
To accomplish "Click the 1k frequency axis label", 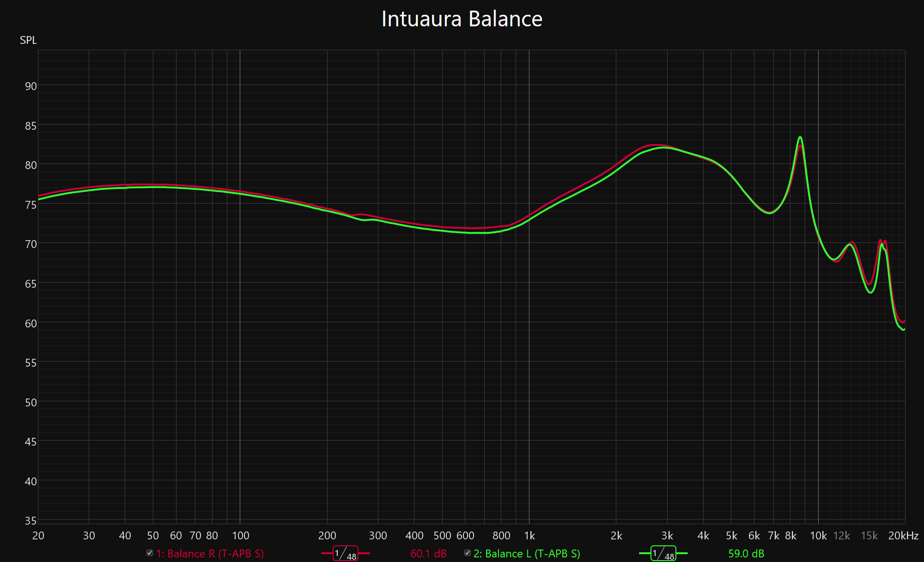I will click(529, 536).
